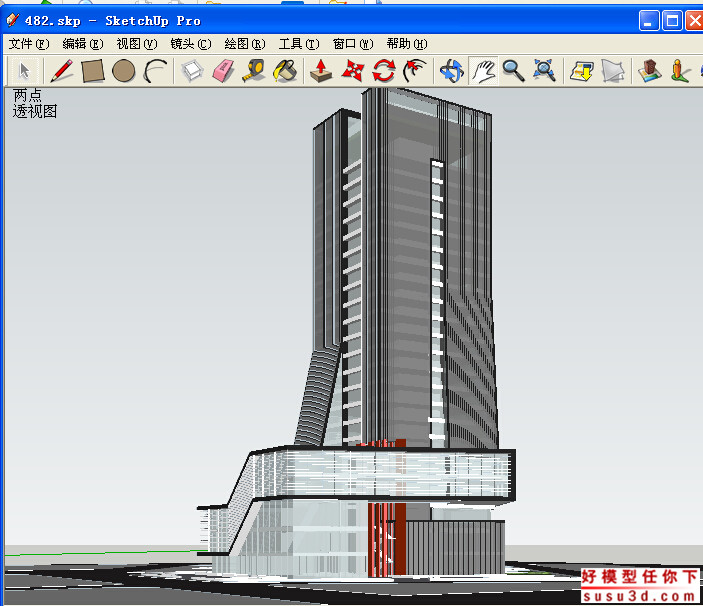Minimize the SketchUp Pro window
The height and width of the screenshot is (606, 703).
(x=649, y=21)
